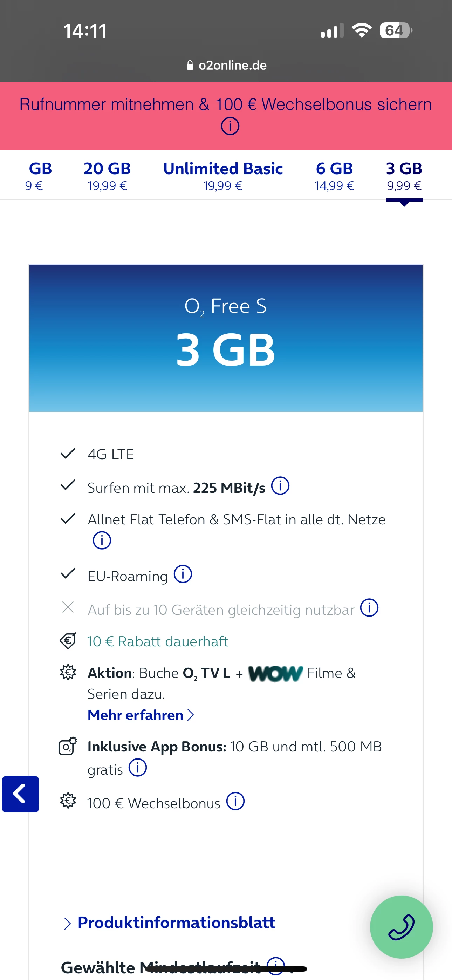Select the 6 GB tariff tab

(x=334, y=175)
